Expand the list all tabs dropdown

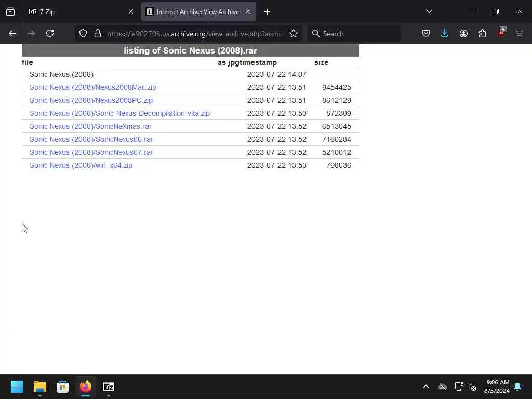pyautogui.click(x=429, y=11)
